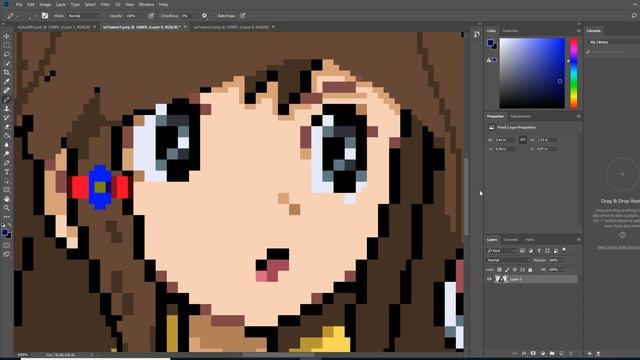The width and height of the screenshot is (640, 360).
Task: Change the screen mode icon
Action: point(7,254)
